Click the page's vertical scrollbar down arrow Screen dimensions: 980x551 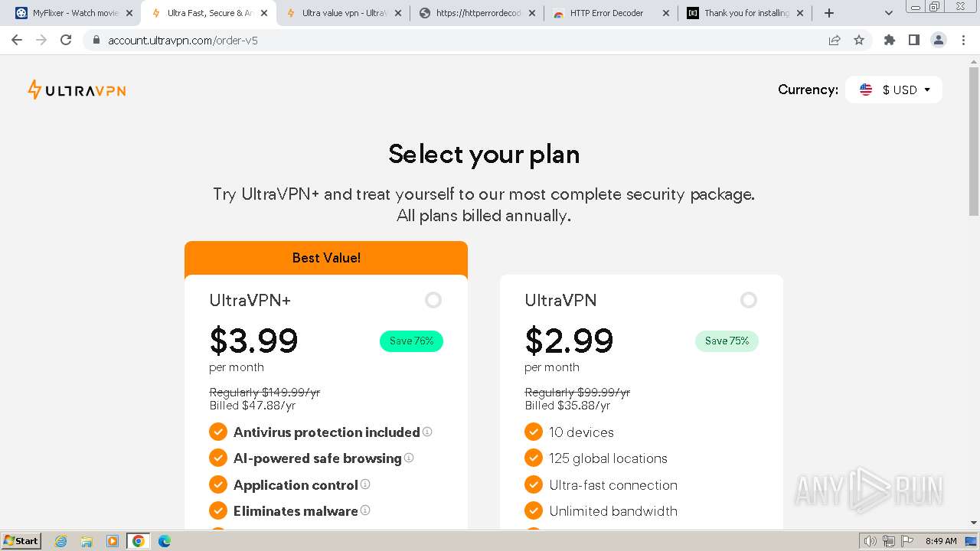974,523
